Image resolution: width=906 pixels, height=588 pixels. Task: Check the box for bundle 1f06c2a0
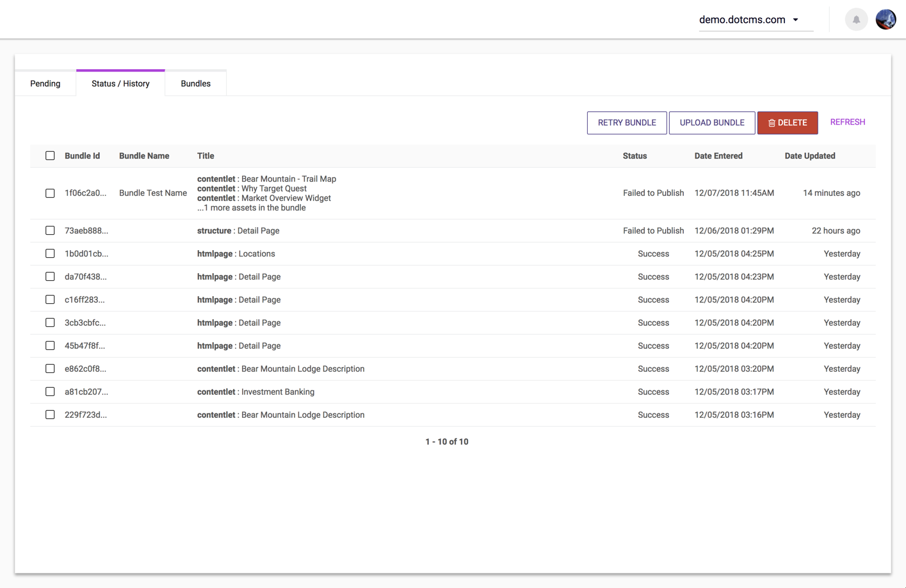click(x=50, y=193)
